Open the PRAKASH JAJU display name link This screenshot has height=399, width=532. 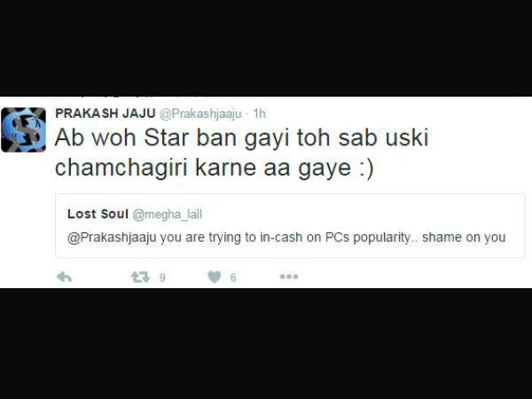point(106,113)
